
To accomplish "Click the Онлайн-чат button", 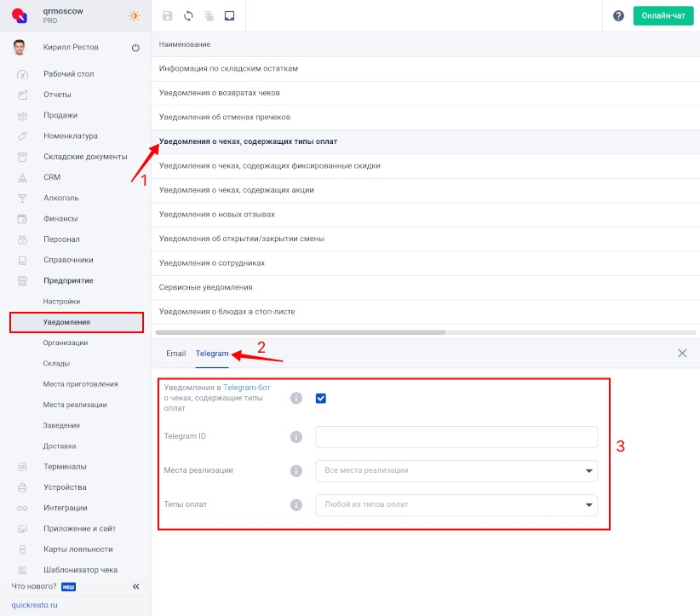I will coord(663,15).
